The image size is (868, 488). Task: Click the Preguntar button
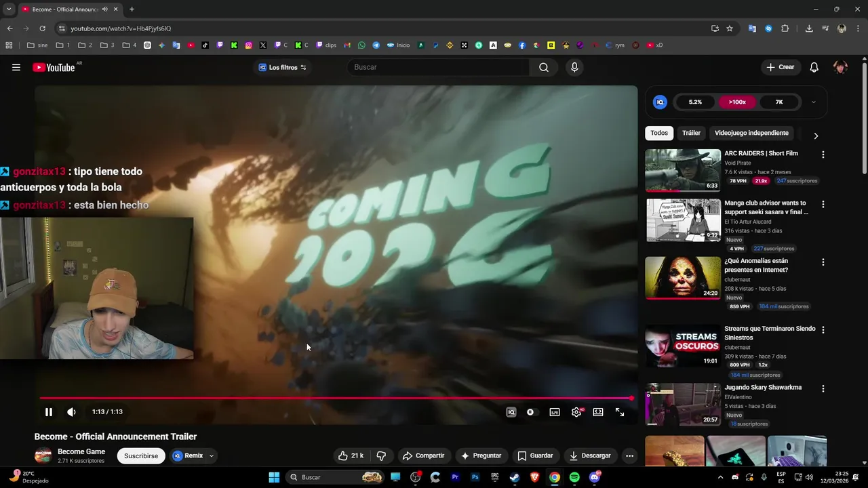point(481,455)
